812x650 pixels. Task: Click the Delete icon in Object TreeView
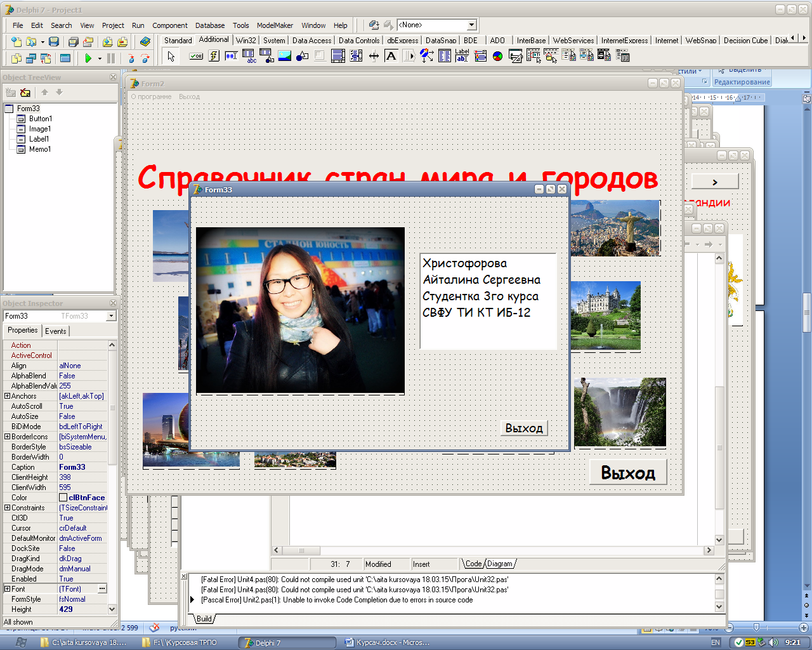click(x=25, y=93)
